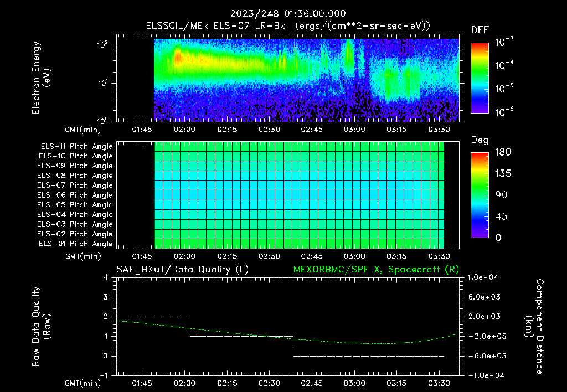Click GMT(min) label under the data quality panel
The height and width of the screenshot is (392, 567).
[83, 383]
